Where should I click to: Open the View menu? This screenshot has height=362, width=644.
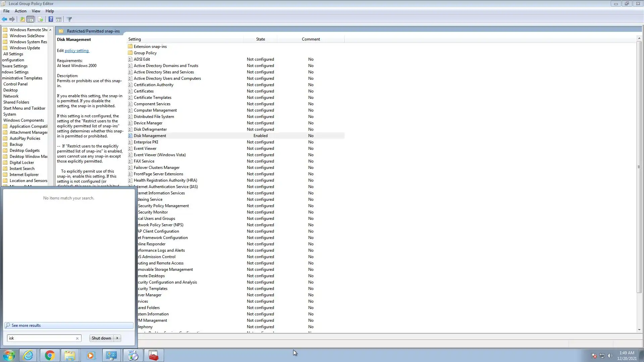pyautogui.click(x=36, y=11)
